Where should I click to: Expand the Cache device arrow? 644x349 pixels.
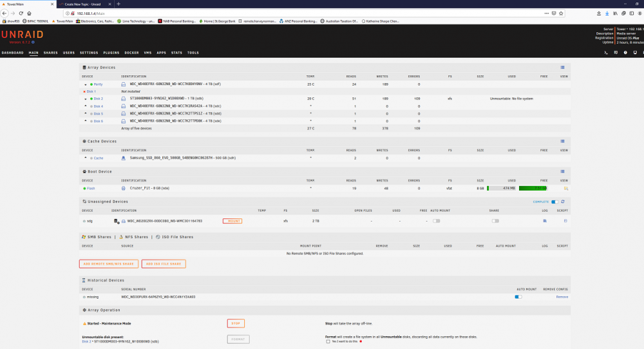coord(86,158)
